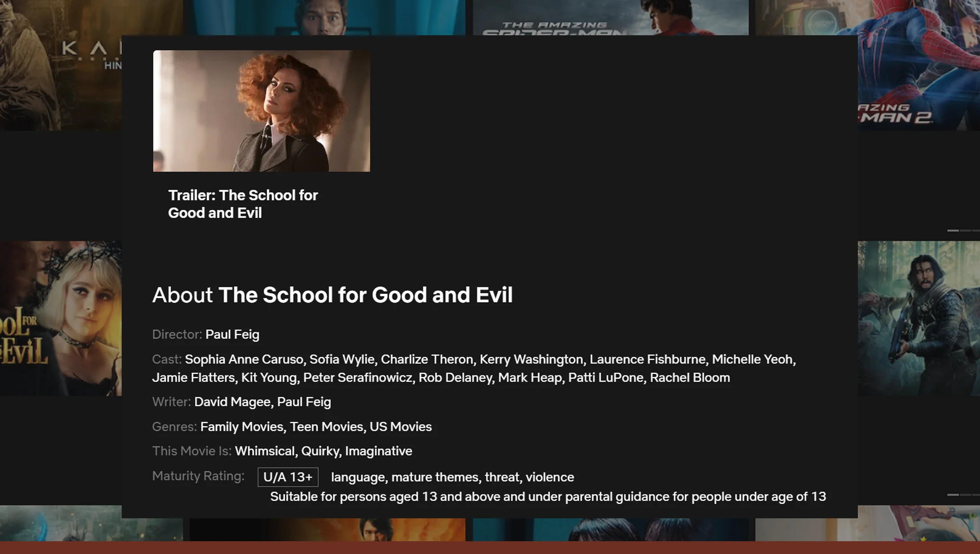Select cast member Sofia Wylie
This screenshot has height=554, width=980.
coord(342,359)
